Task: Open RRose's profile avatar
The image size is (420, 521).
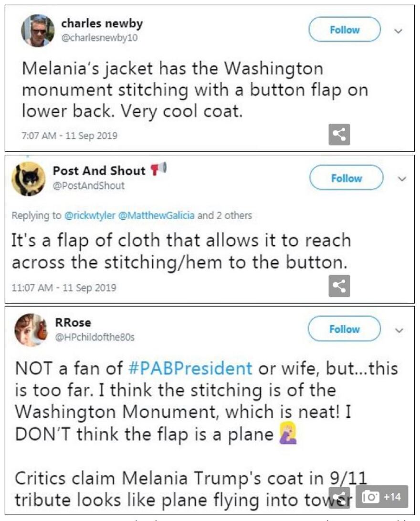Action: 31,330
